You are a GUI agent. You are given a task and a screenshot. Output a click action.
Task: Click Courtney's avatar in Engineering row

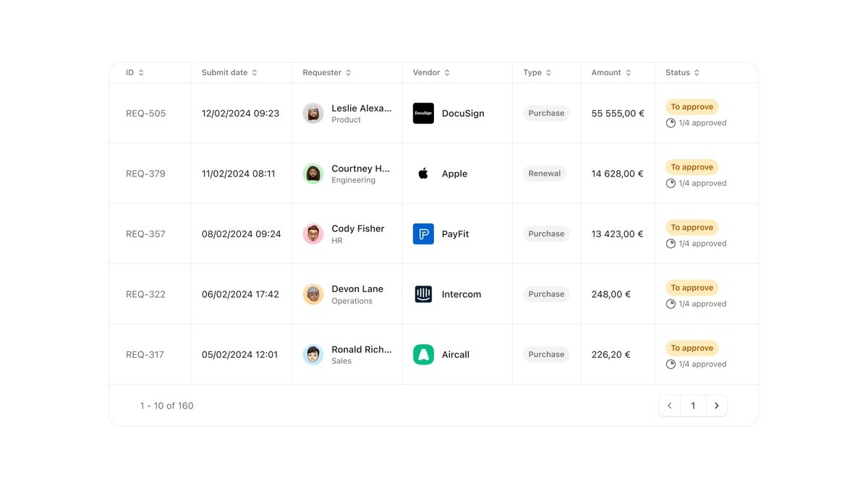click(313, 174)
